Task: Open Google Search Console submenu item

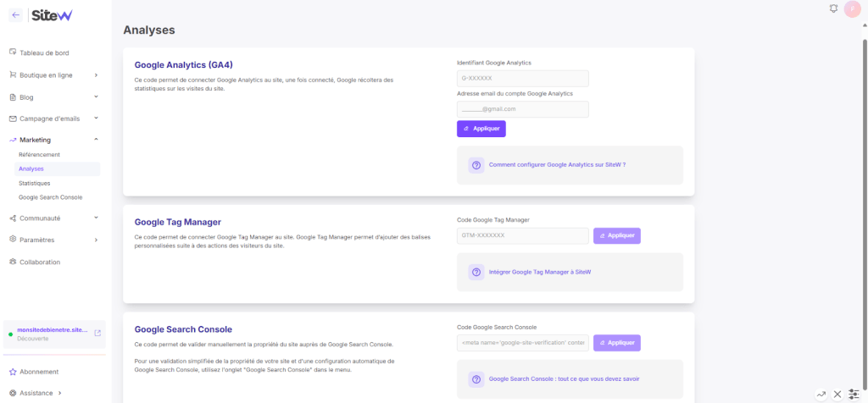Action: (50, 196)
